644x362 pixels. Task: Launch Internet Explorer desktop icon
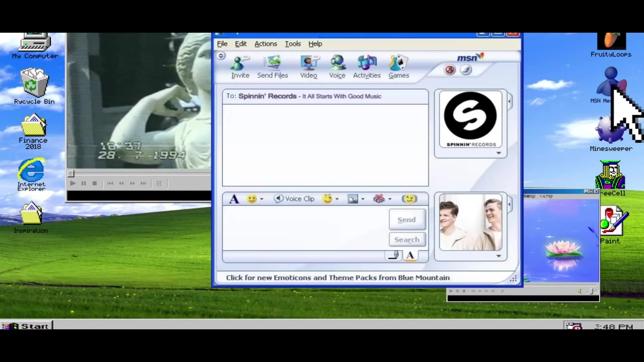point(31,175)
